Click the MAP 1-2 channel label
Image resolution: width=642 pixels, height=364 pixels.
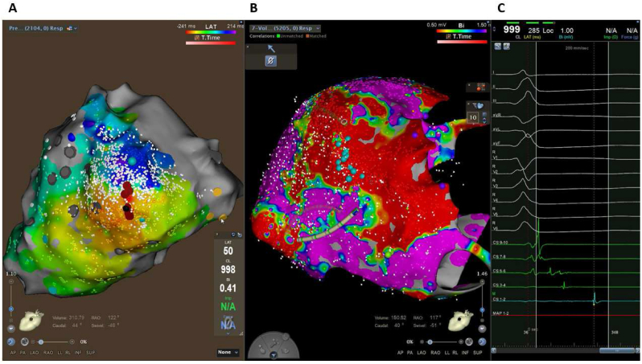[500, 313]
